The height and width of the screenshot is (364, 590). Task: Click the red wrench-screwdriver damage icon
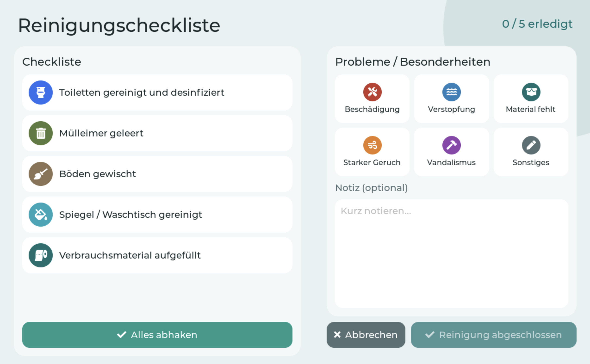[372, 92]
